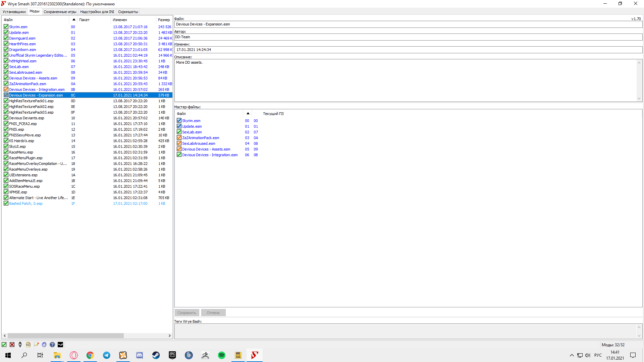This screenshot has height=362, width=644.
Task: Click the green checkmark status bar icon
Action: [x=4, y=345]
